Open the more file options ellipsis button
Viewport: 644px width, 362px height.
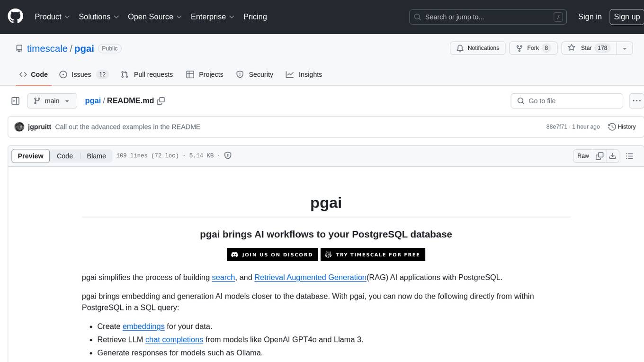(637, 101)
